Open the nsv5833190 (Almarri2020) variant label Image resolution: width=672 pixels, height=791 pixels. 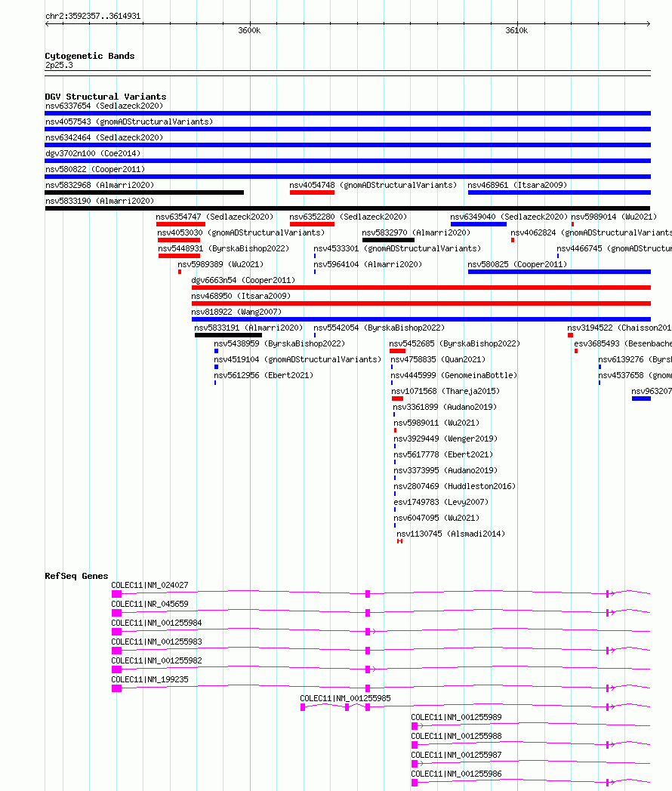(x=100, y=201)
